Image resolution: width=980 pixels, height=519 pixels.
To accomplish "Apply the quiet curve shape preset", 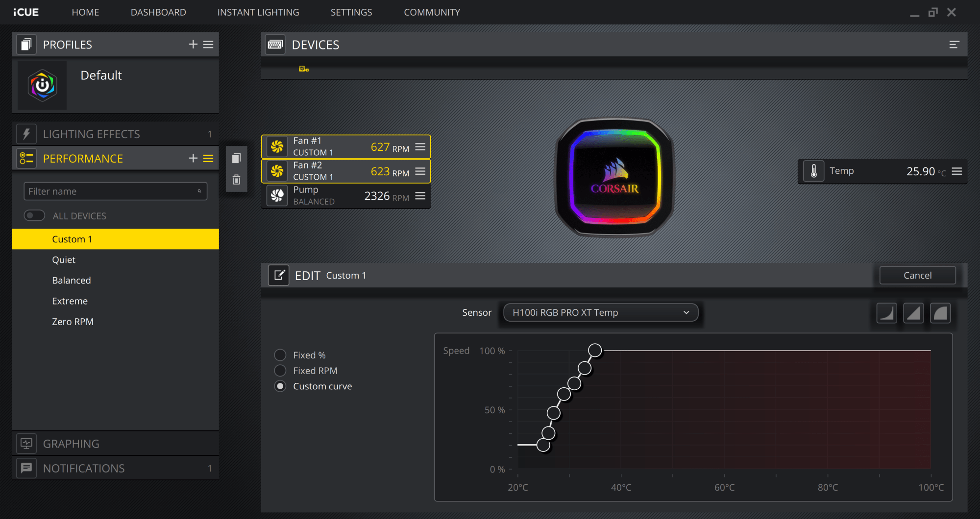I will point(886,313).
